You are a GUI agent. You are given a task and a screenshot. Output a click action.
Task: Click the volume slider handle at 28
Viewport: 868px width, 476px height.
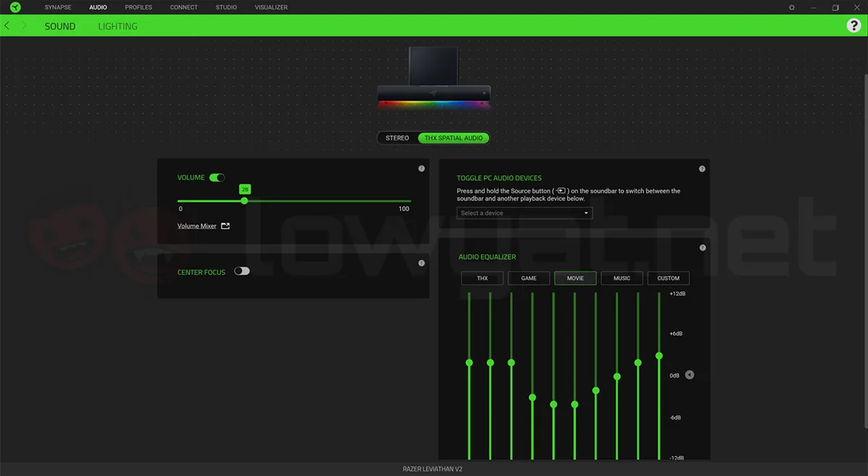pyautogui.click(x=244, y=200)
